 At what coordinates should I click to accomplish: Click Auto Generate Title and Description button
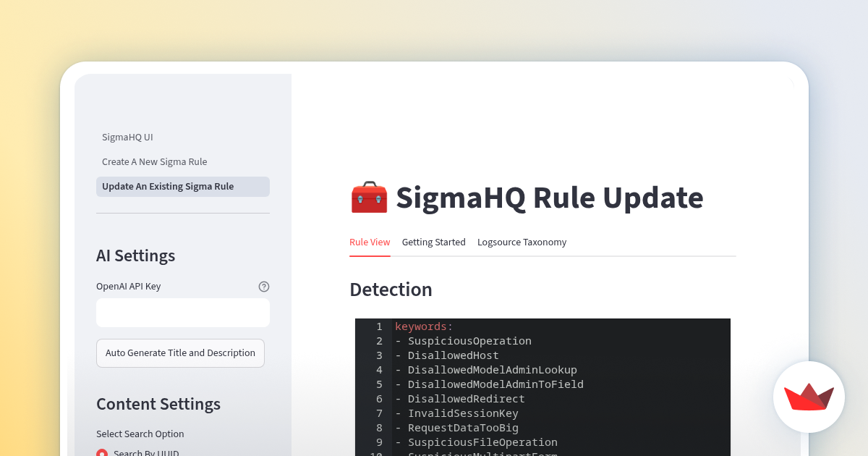[x=180, y=353]
